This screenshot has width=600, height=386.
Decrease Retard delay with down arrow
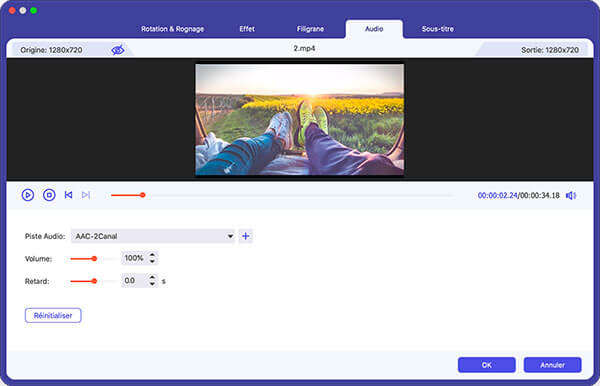point(152,284)
